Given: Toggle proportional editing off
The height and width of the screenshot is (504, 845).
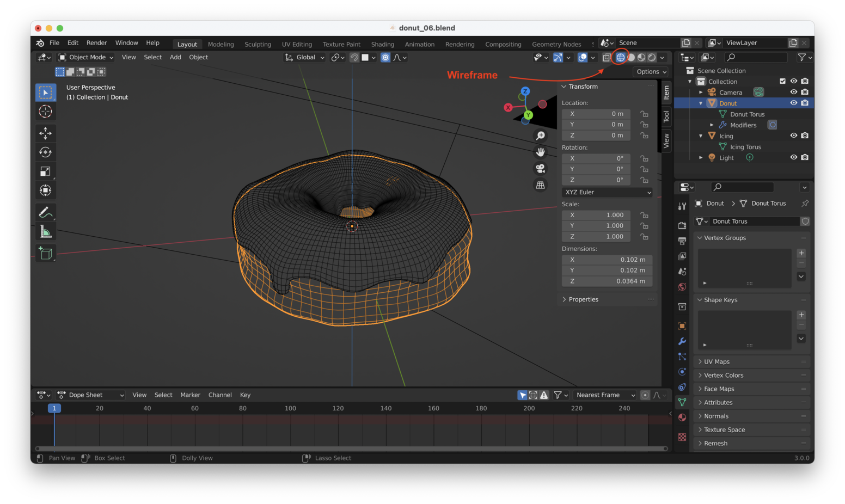Looking at the screenshot, I should click(385, 57).
